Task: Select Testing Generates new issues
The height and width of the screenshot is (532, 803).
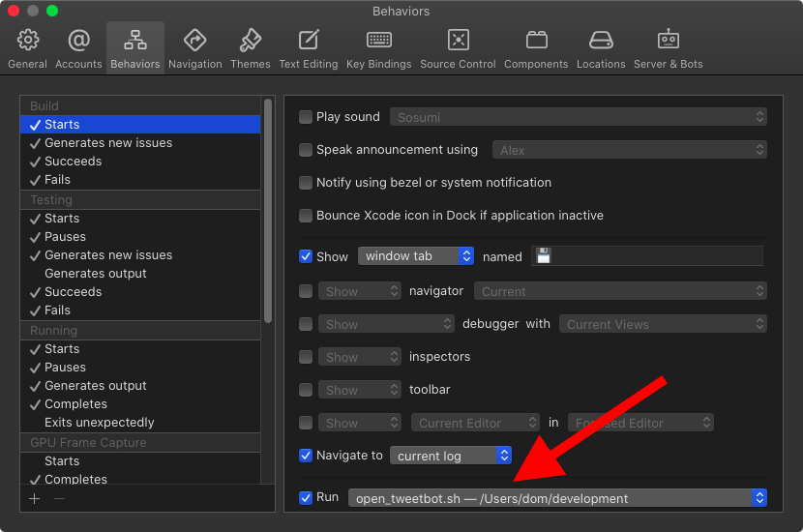Action: point(140,255)
